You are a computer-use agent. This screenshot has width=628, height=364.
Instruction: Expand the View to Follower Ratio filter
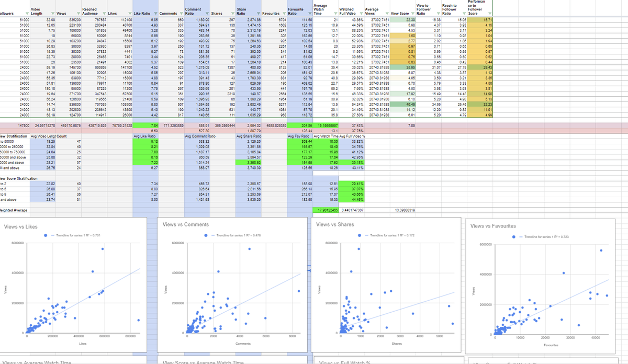click(x=438, y=13)
